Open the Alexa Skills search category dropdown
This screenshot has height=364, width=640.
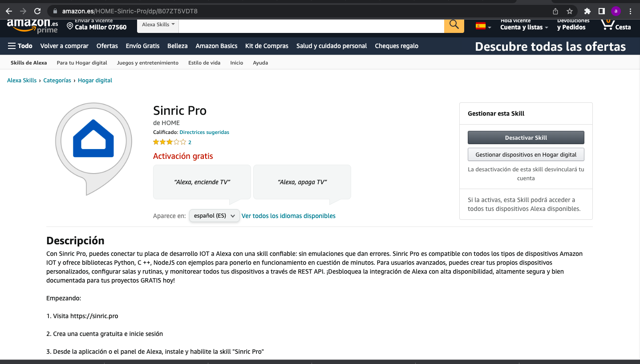coord(158,25)
